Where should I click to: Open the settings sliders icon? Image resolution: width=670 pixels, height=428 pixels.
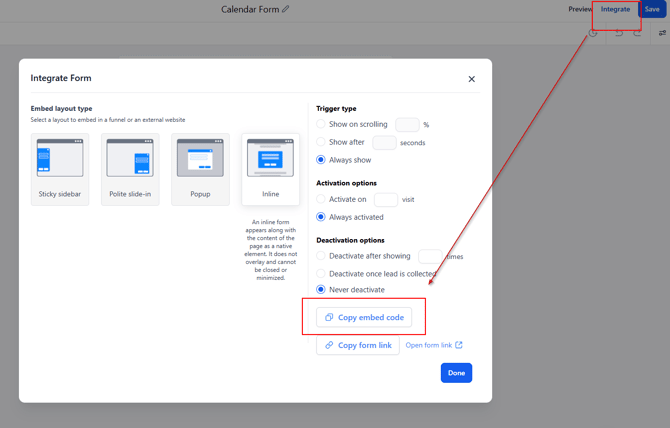(662, 33)
